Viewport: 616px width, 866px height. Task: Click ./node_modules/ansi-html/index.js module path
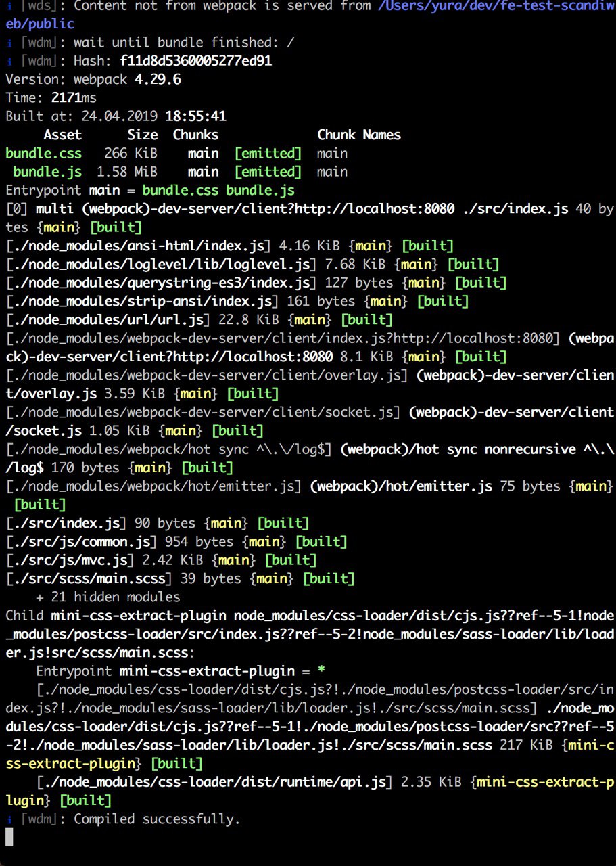click(x=139, y=246)
